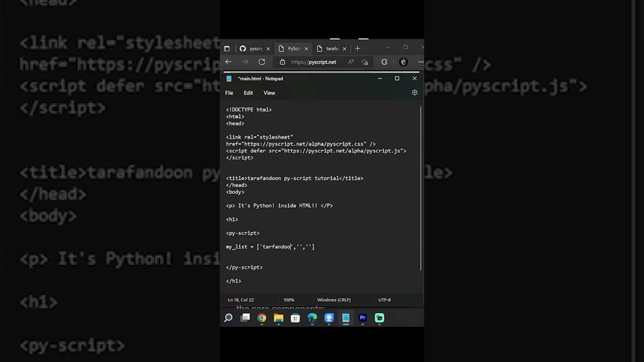644x362 pixels.
Task: Open Notepad's Edit menu
Action: (x=249, y=93)
